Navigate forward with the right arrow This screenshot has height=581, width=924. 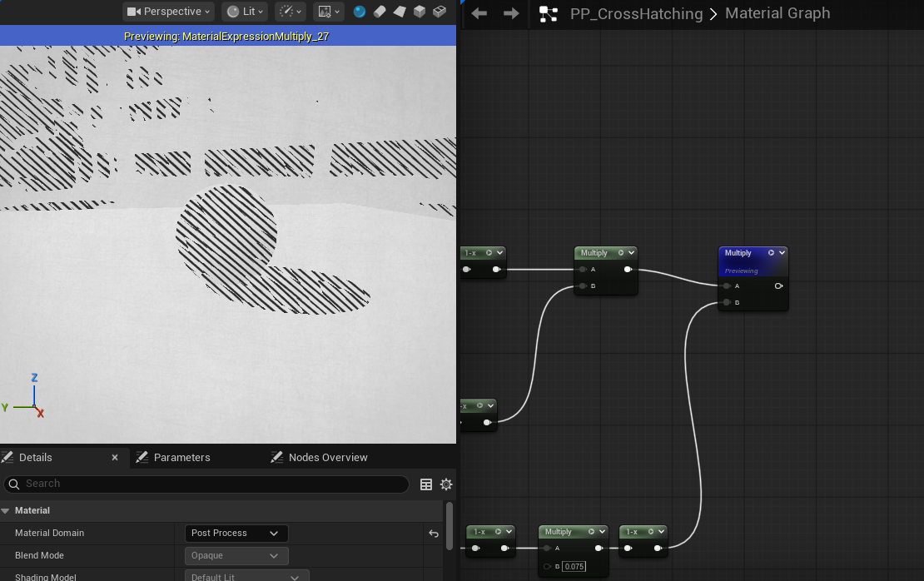point(511,13)
